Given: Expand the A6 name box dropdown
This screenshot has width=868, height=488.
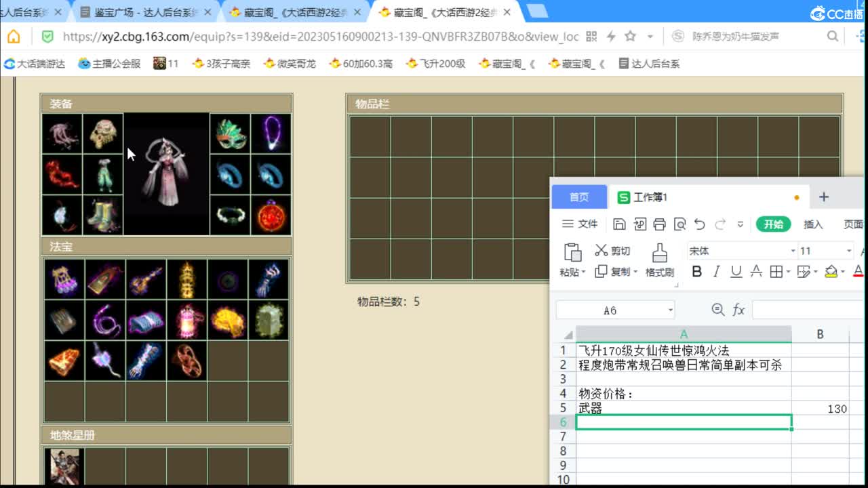Looking at the screenshot, I should click(x=670, y=310).
